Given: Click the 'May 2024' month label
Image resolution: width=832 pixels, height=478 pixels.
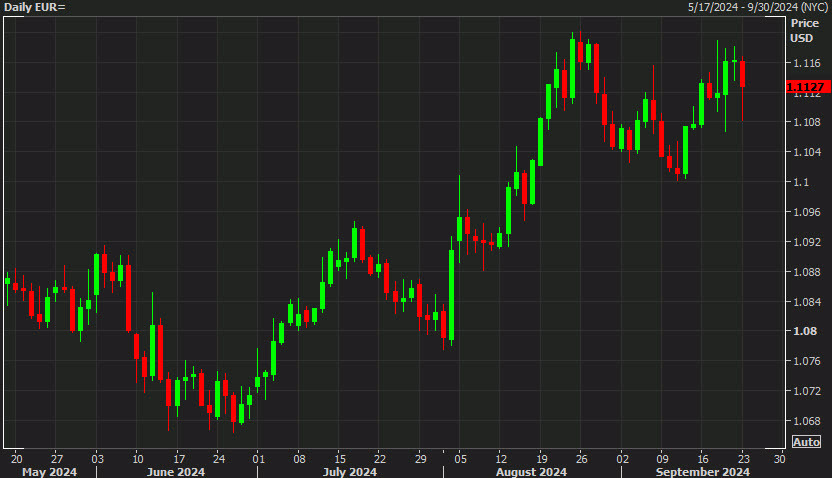Looking at the screenshot, I should pyautogui.click(x=49, y=472).
